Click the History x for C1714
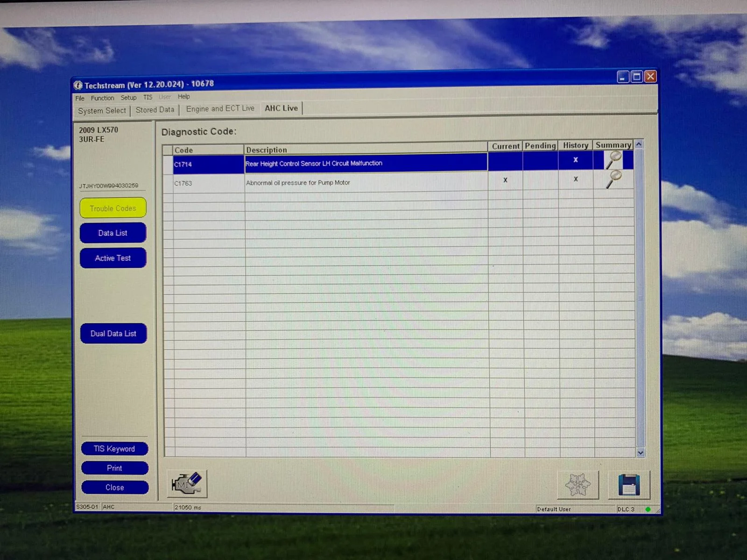Viewport: 747px width, 560px height. click(x=576, y=160)
